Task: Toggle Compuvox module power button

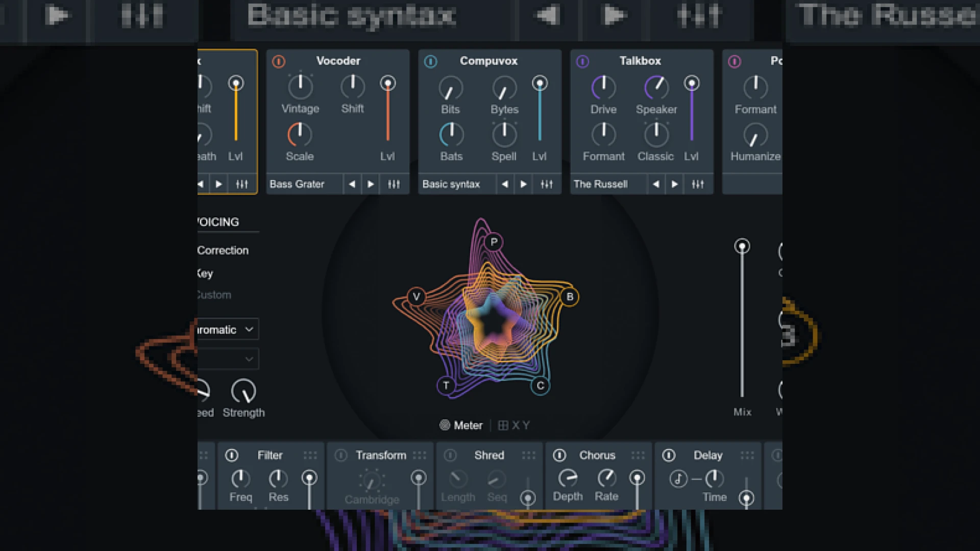Action: (431, 61)
